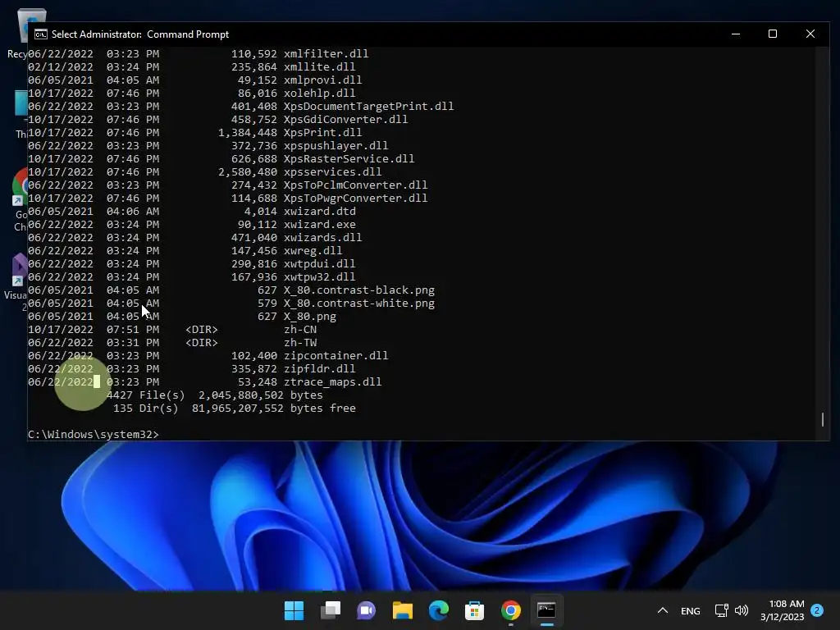This screenshot has height=630, width=840.
Task: Launch Microsoft Edge from the taskbar
Action: 438,610
